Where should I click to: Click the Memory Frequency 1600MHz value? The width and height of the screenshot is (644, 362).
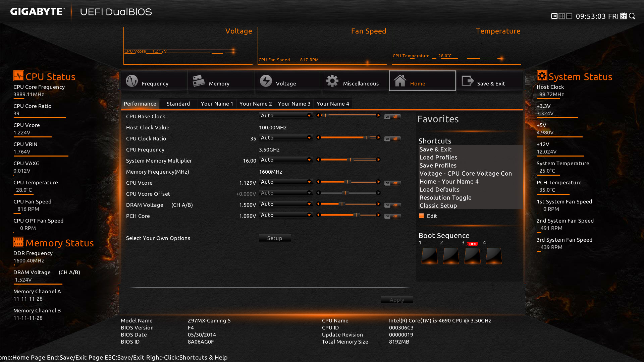coord(270,172)
